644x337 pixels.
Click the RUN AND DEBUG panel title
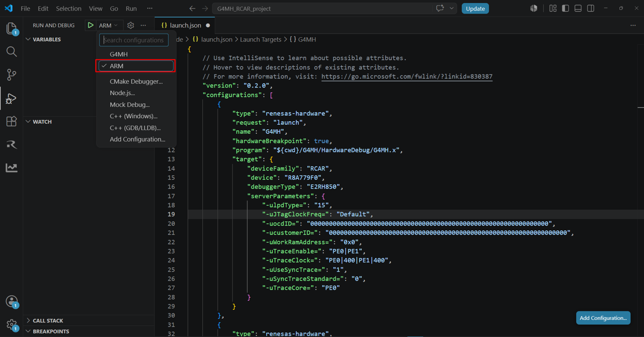pos(54,25)
